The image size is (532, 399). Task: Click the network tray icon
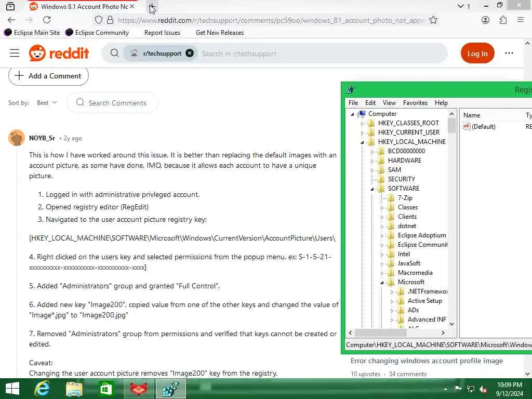click(471, 389)
